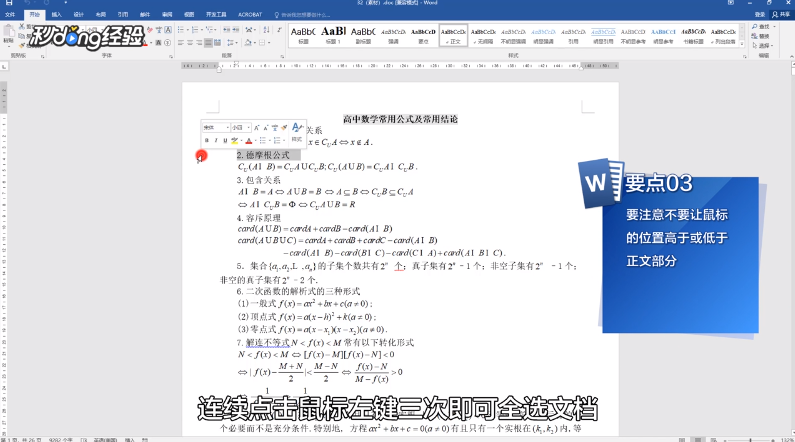Click distributed alignment icon in ribbon

(x=218, y=43)
